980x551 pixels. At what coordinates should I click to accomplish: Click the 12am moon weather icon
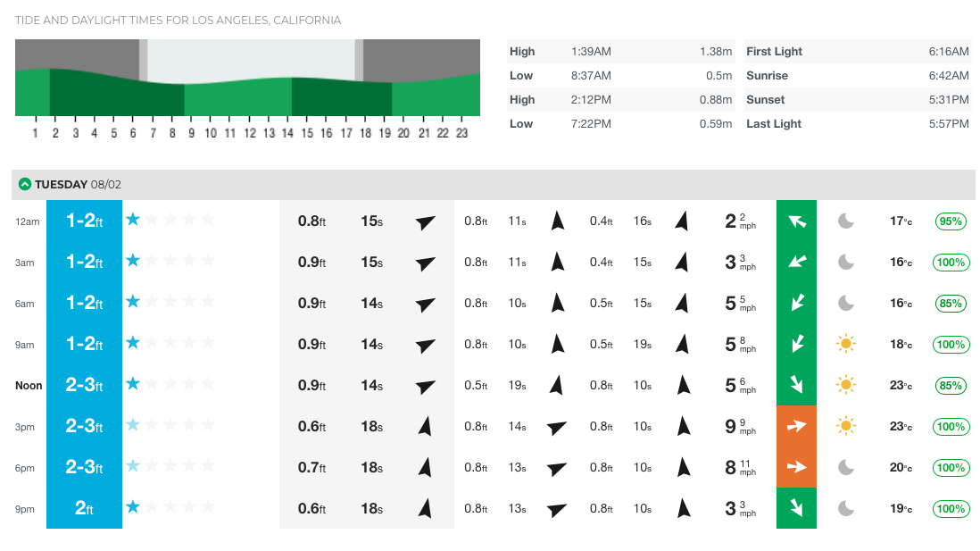845,221
